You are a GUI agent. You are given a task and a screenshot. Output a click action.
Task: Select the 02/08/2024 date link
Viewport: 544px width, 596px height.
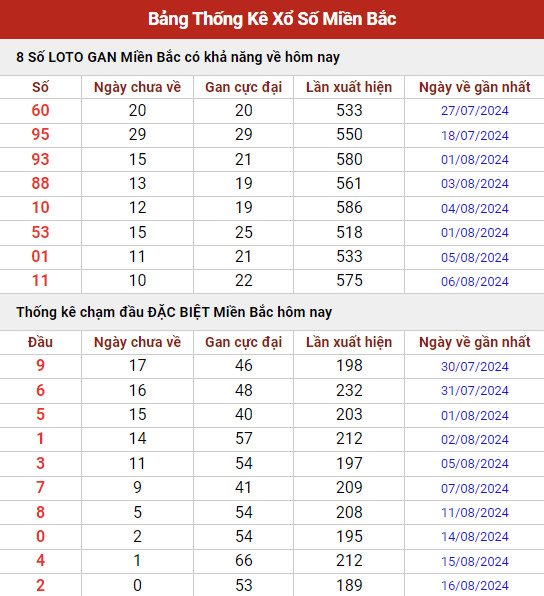(474, 439)
